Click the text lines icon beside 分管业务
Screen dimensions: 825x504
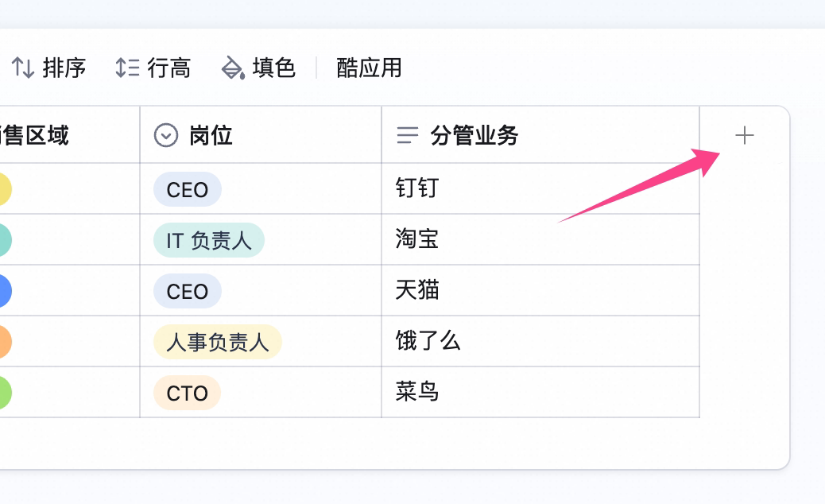tap(407, 135)
